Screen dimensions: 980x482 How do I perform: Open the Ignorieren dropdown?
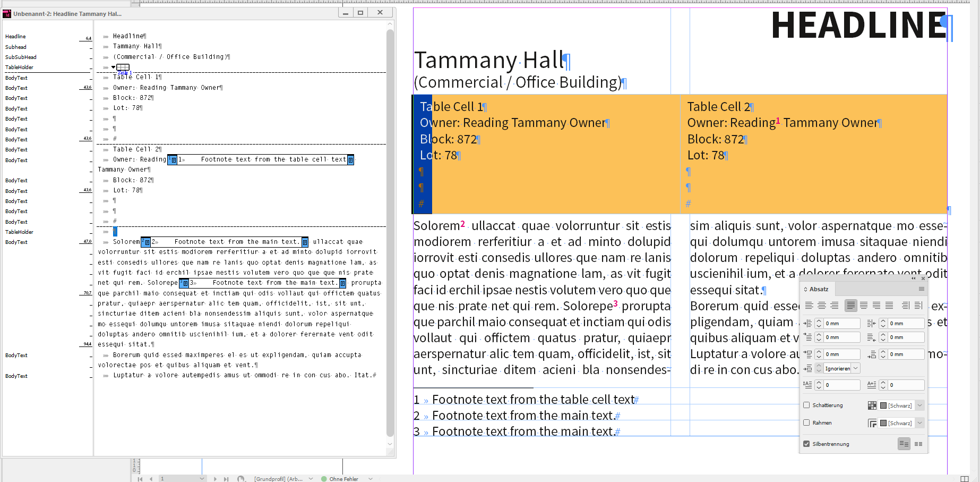click(x=855, y=368)
